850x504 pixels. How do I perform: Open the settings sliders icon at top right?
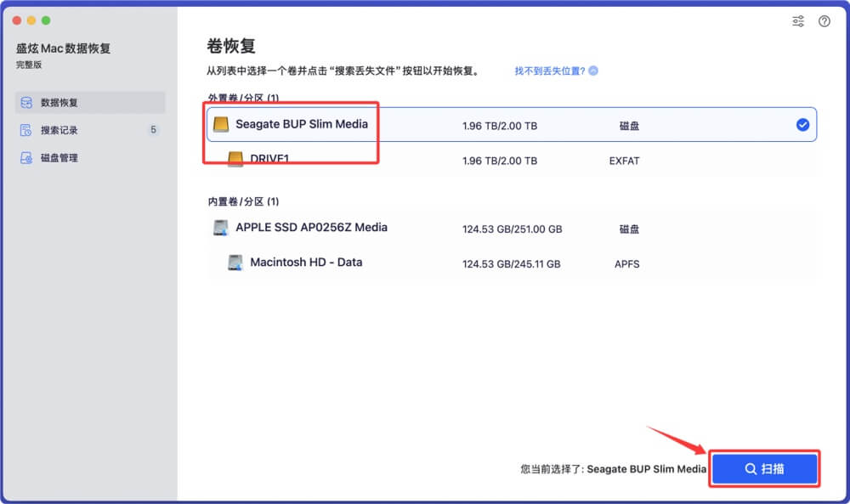tap(797, 21)
